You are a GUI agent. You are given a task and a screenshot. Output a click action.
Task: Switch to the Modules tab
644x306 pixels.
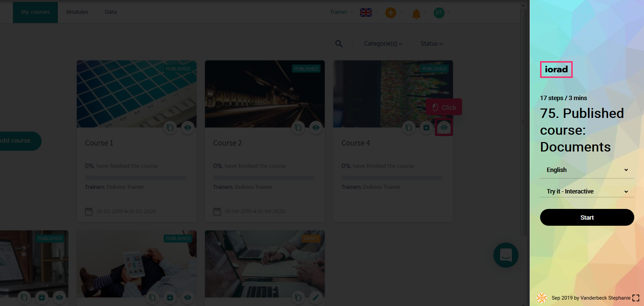point(77,12)
